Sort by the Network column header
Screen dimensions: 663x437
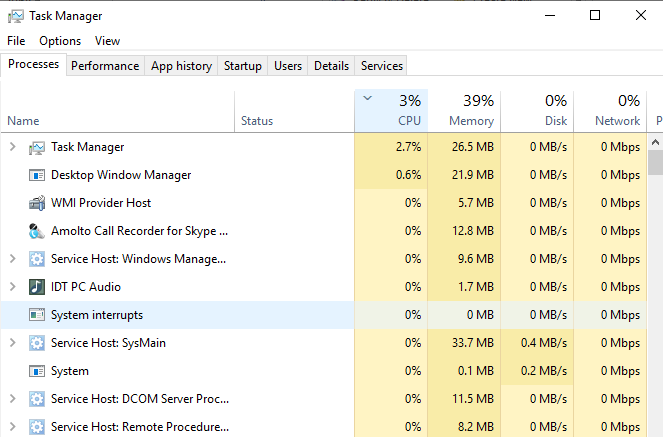tap(610, 111)
